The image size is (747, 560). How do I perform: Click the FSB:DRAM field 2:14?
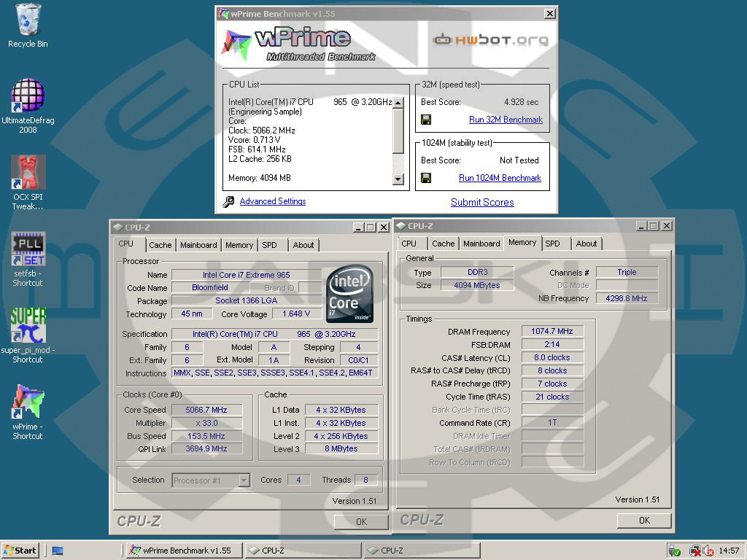pos(552,344)
